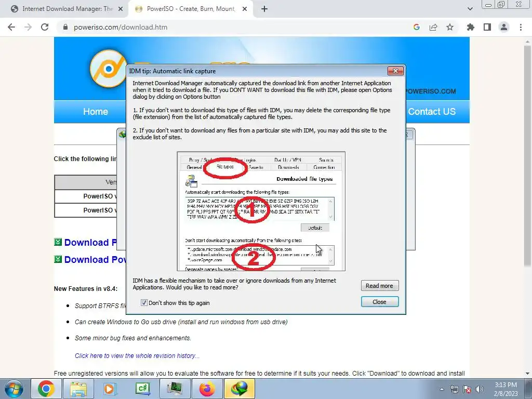This screenshot has height=399, width=532.
Task: Click the Read more button
Action: [x=379, y=286]
